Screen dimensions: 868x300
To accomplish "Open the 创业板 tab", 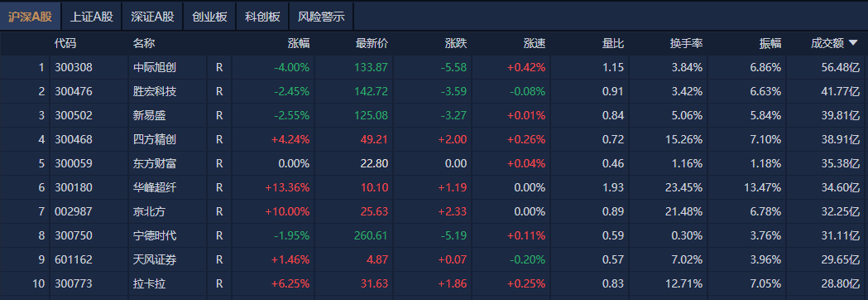I will [209, 17].
